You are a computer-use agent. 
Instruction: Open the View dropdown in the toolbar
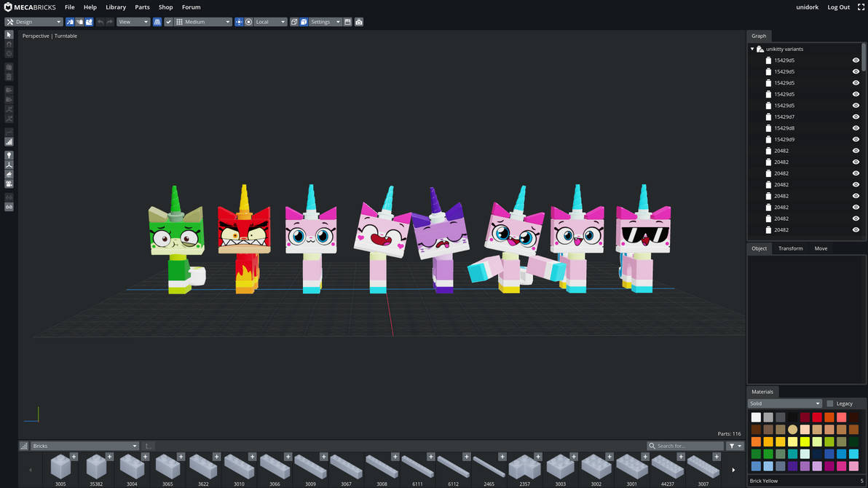point(133,22)
